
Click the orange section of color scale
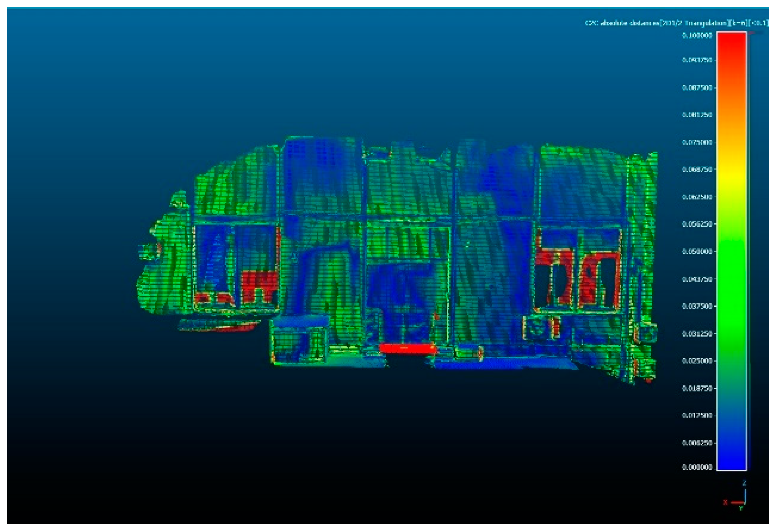click(731, 110)
